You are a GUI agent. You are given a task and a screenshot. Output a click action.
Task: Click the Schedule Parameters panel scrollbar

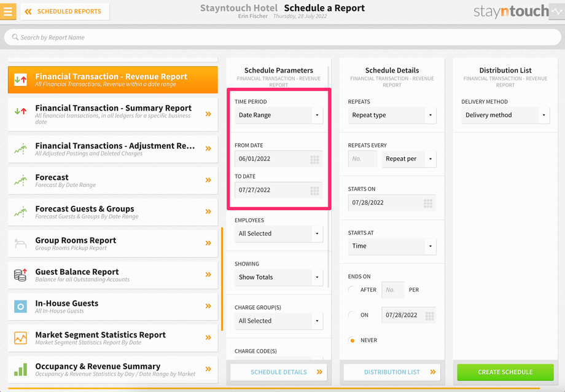tap(329, 177)
